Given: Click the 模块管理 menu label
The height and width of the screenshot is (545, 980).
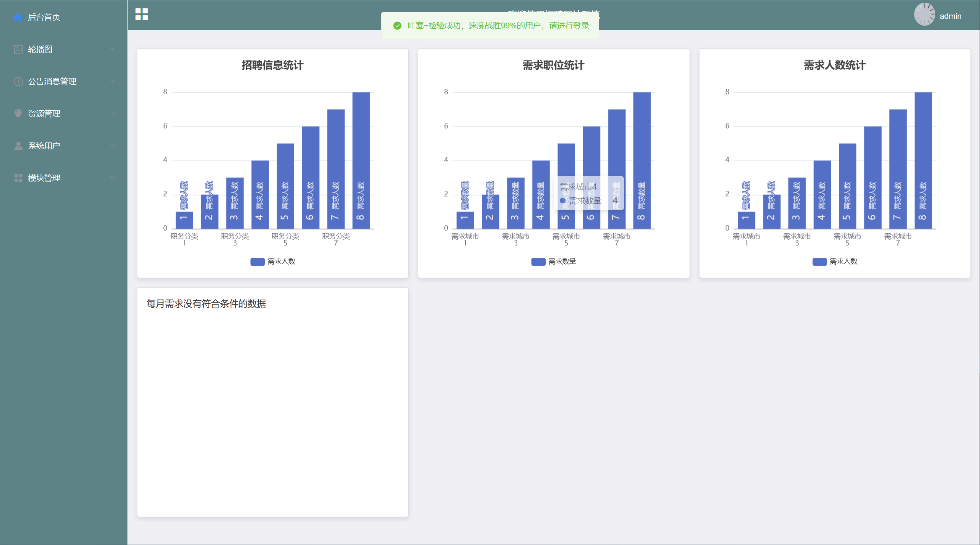Looking at the screenshot, I should tap(44, 178).
